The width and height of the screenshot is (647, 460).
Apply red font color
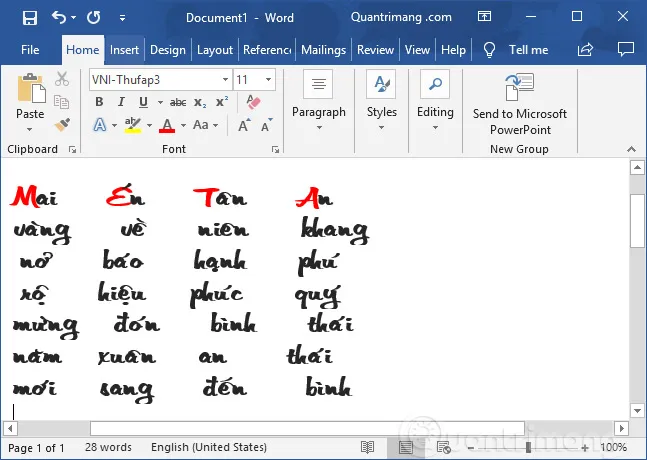coord(167,125)
